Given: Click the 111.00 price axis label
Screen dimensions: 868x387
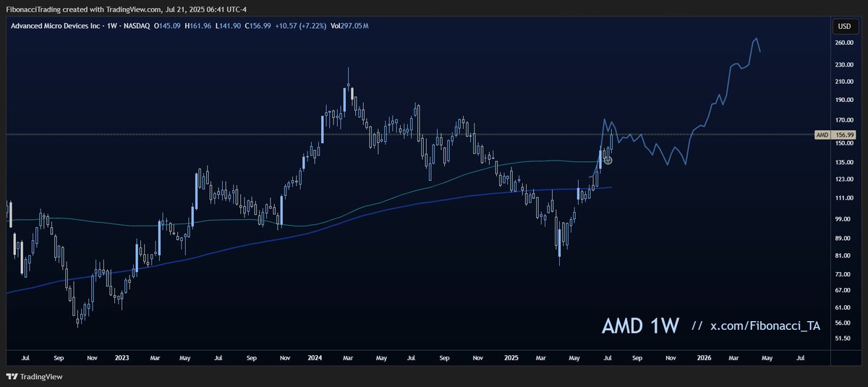Looking at the screenshot, I should point(844,198).
